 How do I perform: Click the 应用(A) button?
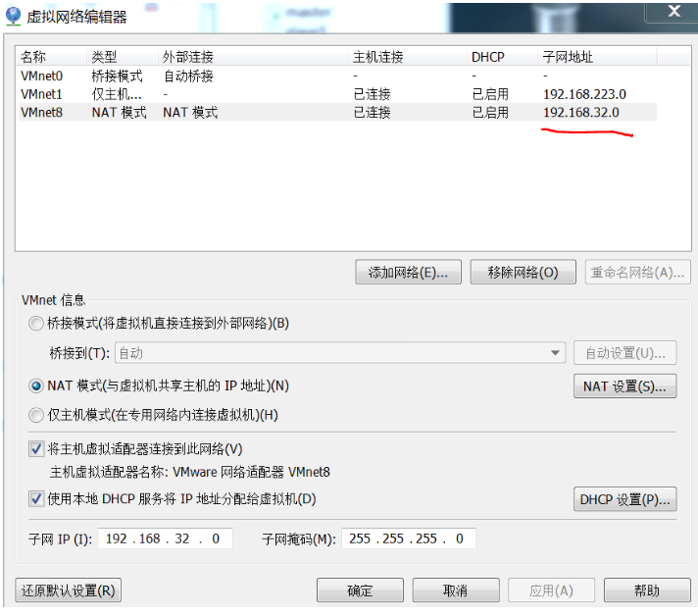point(552,590)
